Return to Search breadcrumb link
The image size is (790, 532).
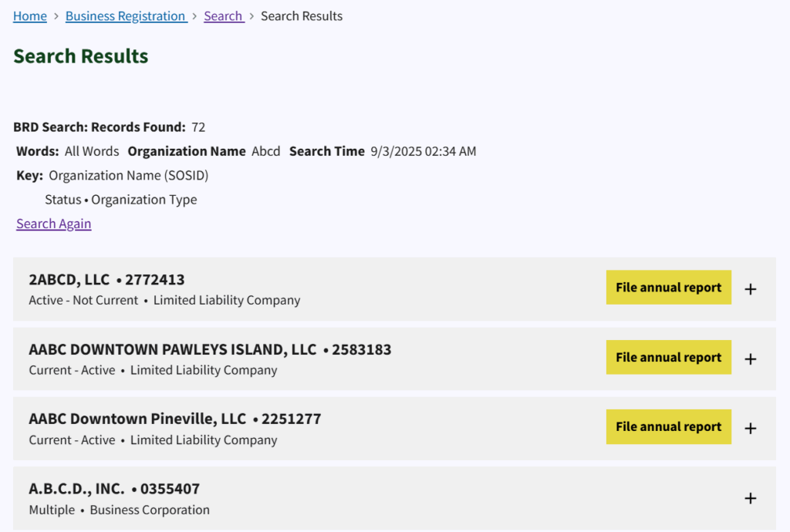pyautogui.click(x=223, y=16)
